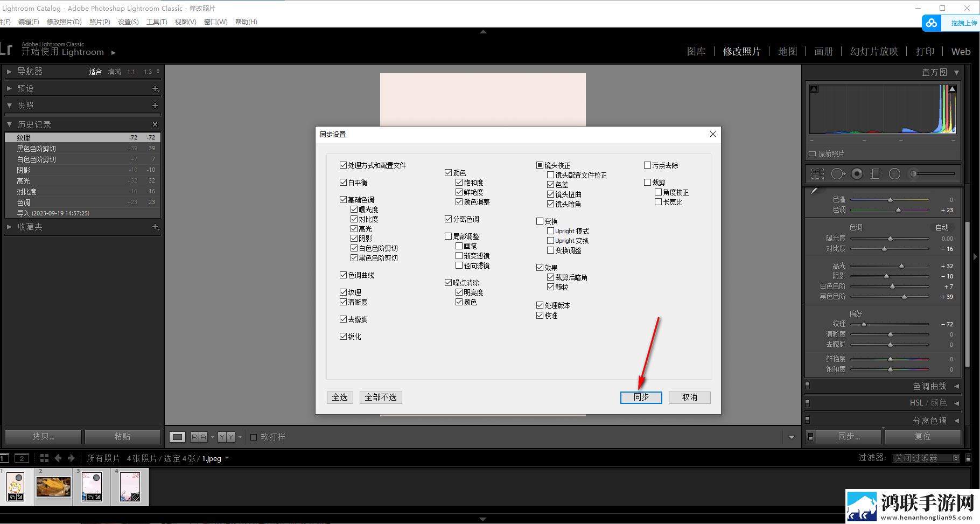This screenshot has width=980, height=524.
Task: Check 镜头配置文件校正 checkbox
Action: click(x=550, y=175)
